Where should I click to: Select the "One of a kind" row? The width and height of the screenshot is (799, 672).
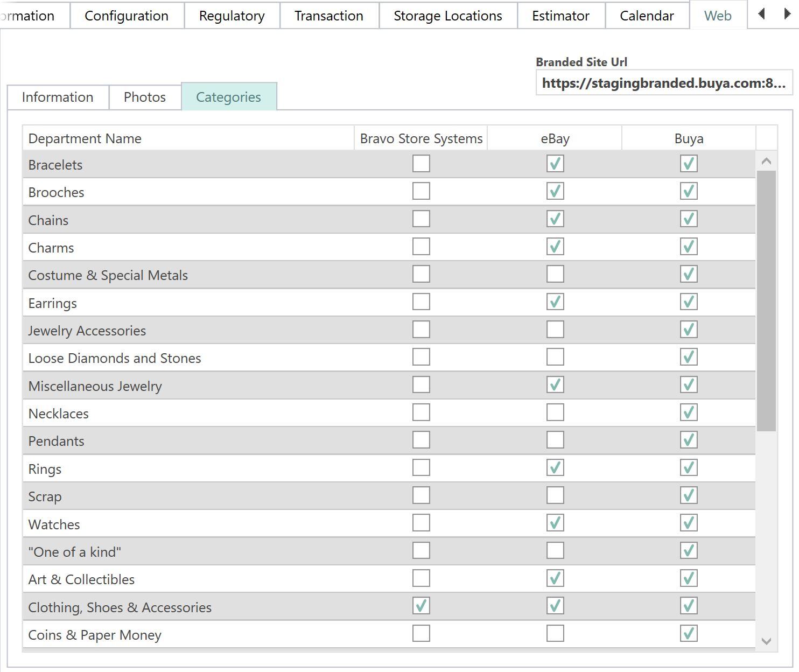(x=389, y=552)
